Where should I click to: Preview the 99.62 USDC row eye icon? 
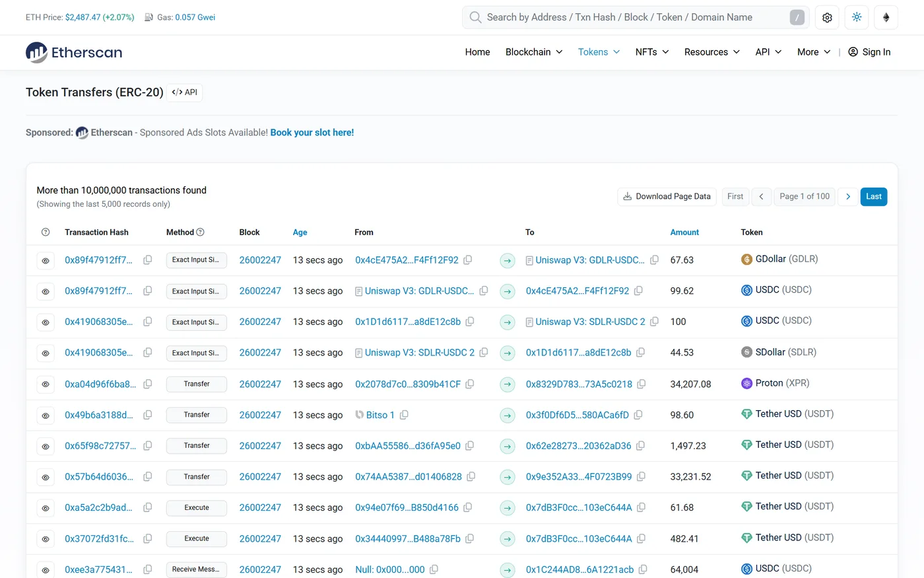[46, 291]
